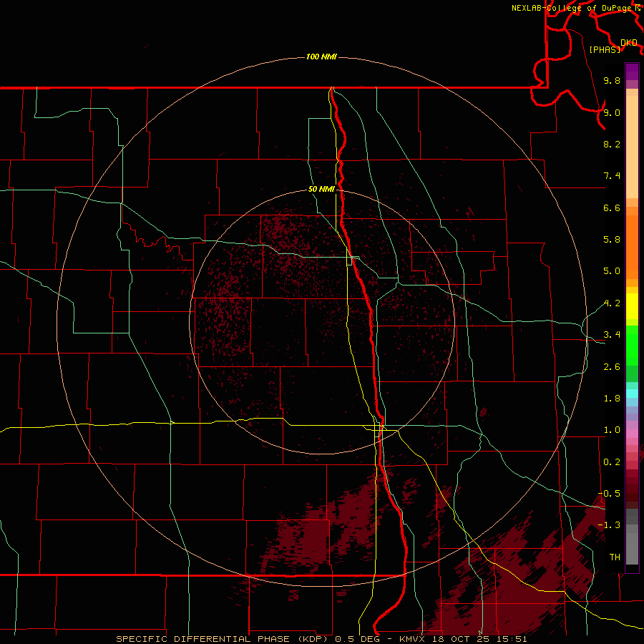Screen dimensions: 644x644
Task: Click the '100 NMI' range ring label
Action: click(x=321, y=57)
